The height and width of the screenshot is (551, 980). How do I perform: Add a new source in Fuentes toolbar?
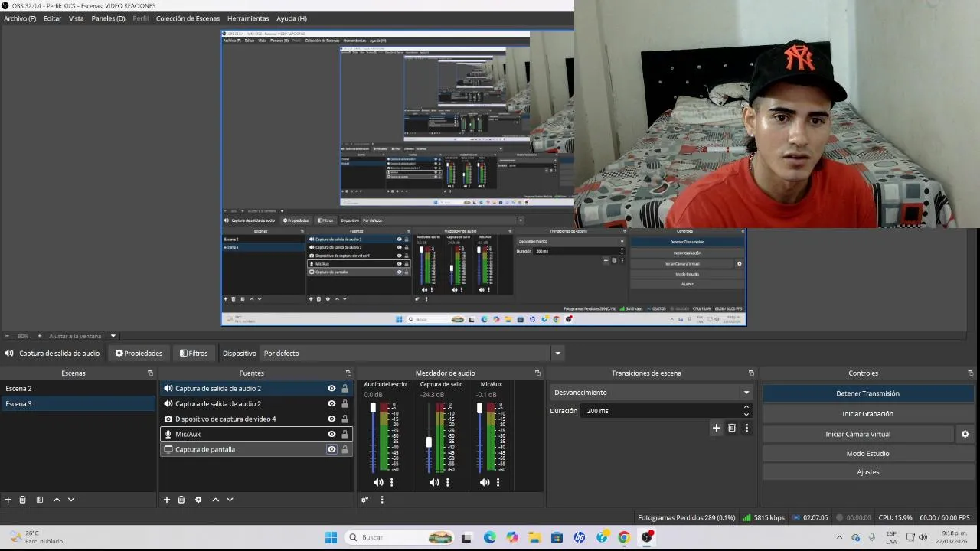coord(167,500)
